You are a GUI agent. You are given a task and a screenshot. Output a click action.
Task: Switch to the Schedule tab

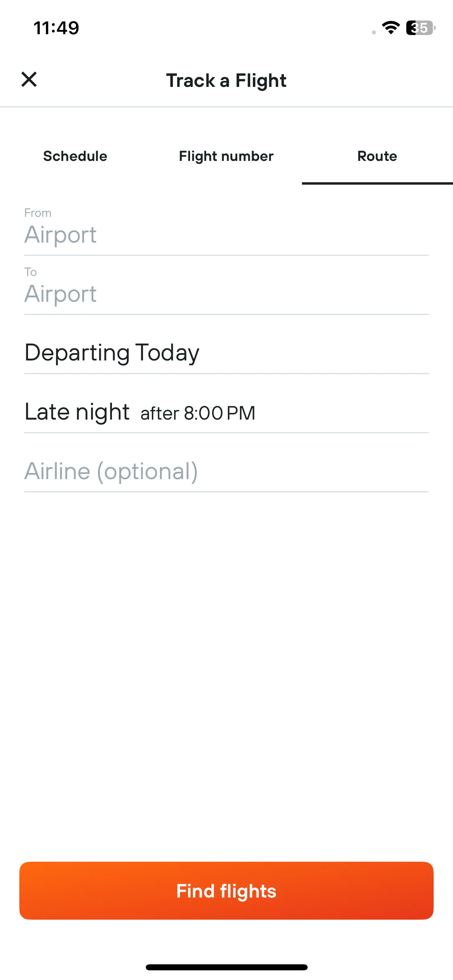(75, 156)
